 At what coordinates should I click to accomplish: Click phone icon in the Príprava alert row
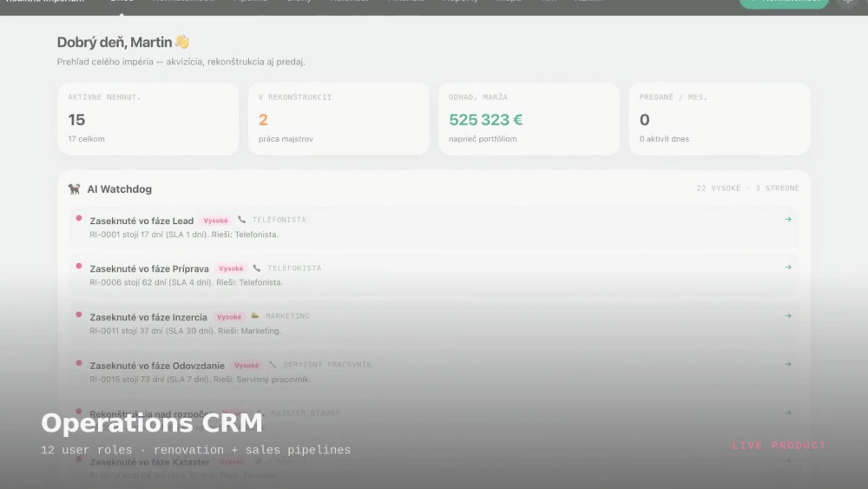click(x=257, y=268)
